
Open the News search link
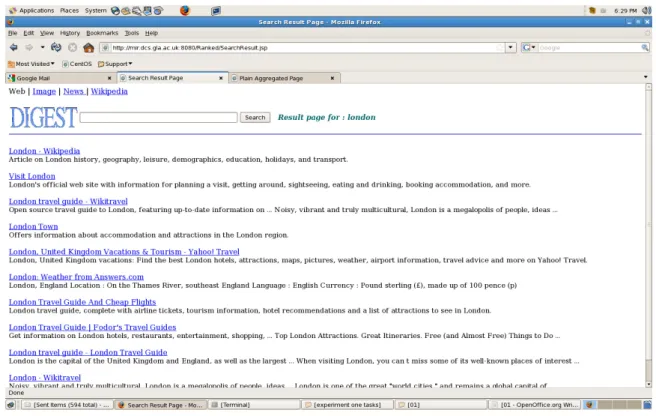73,91
